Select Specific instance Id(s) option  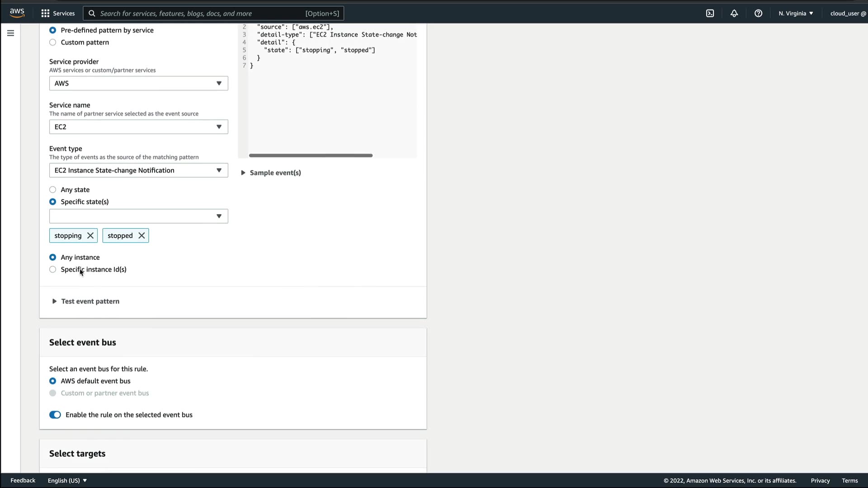coord(53,270)
